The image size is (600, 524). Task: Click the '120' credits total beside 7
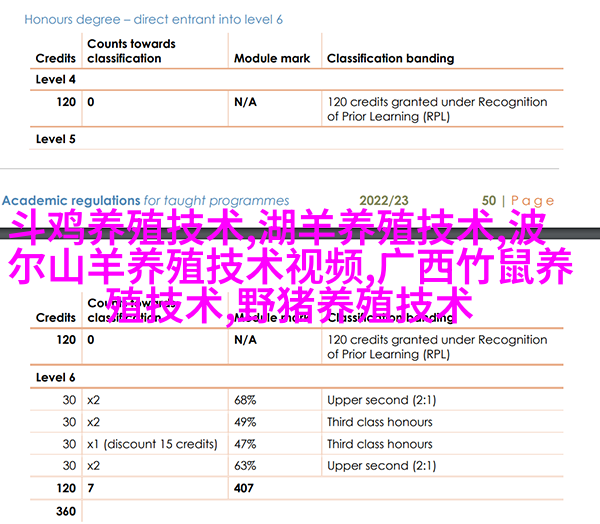pyautogui.click(x=66, y=488)
